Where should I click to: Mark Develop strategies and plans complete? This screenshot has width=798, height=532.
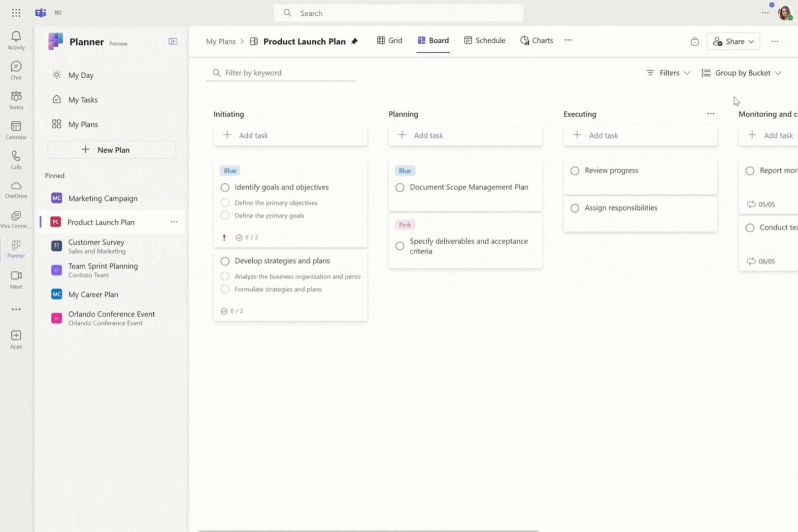pyautogui.click(x=225, y=261)
